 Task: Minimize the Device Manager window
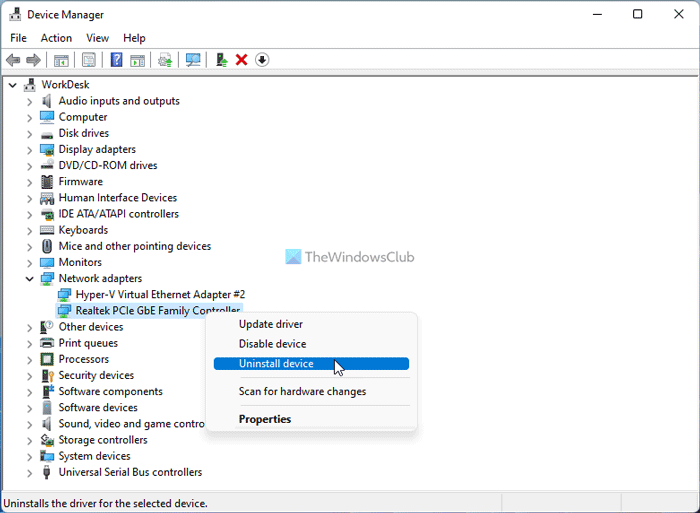pos(597,14)
